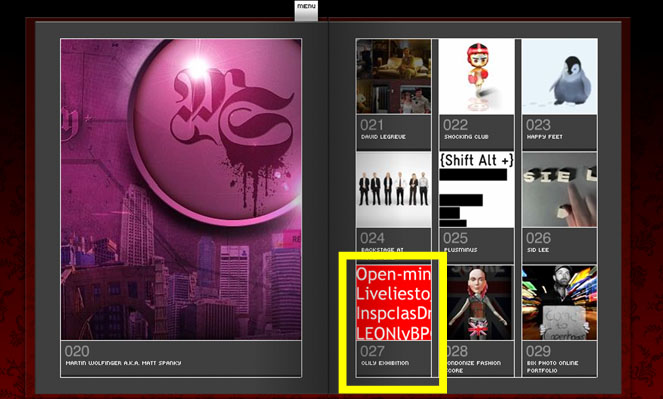Click the Martin Wolfinger a.k.a. Matt Spanky caption
The height and width of the screenshot is (399, 663).
point(123,363)
